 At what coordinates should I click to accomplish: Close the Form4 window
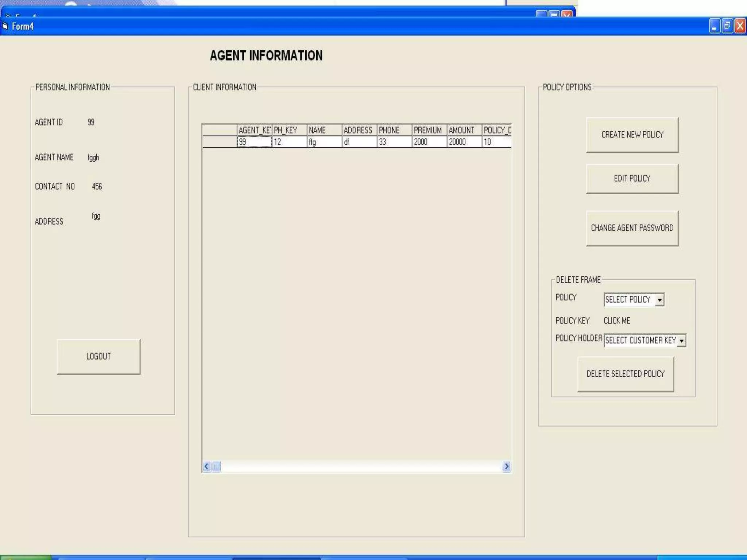(x=740, y=26)
